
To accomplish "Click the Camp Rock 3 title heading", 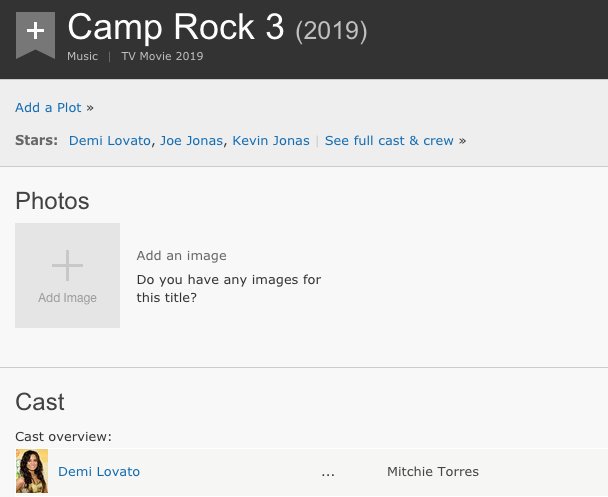I will pos(176,27).
